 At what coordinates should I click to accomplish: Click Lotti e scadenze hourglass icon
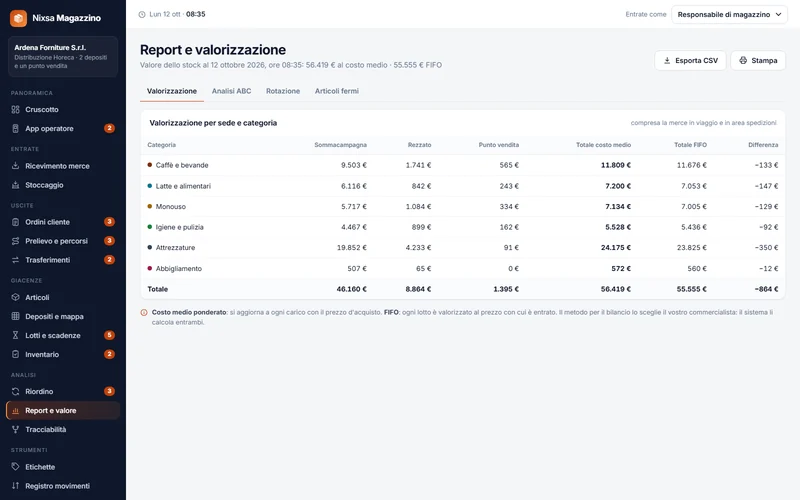coord(15,335)
